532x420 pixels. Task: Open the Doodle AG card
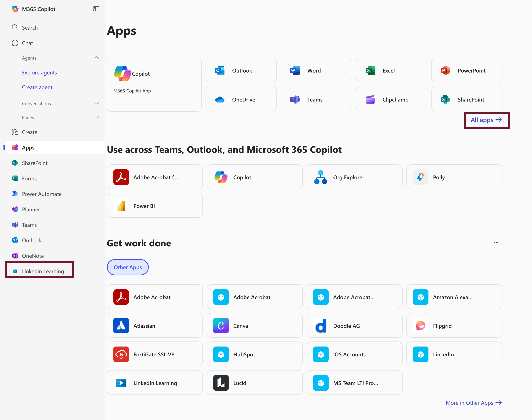click(354, 325)
